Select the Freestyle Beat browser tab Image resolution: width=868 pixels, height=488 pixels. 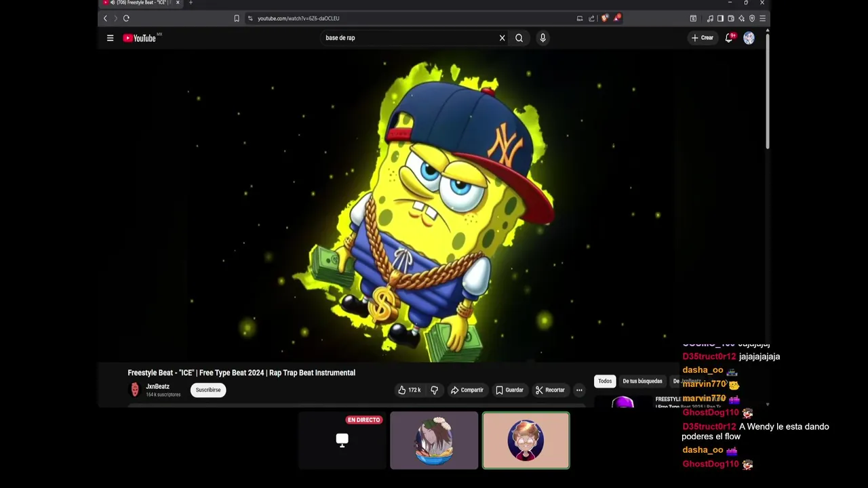[141, 3]
